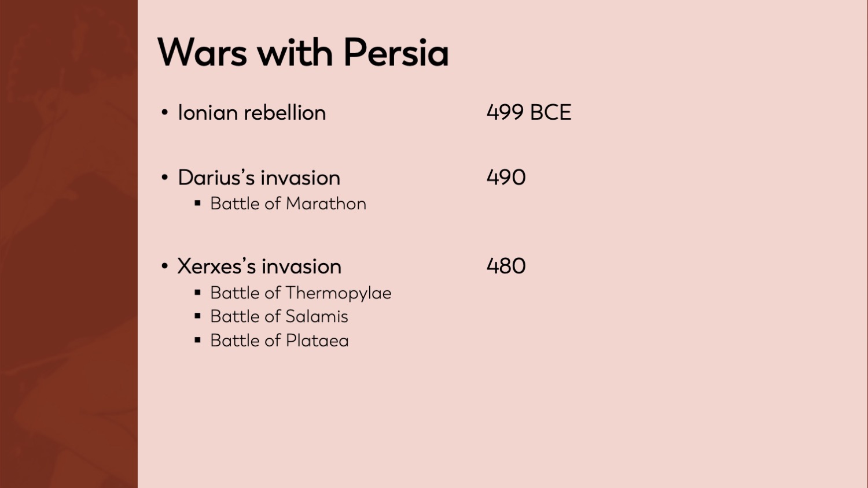Click the dark red decorative sidebar panel
The image size is (868, 488).
pos(68,244)
